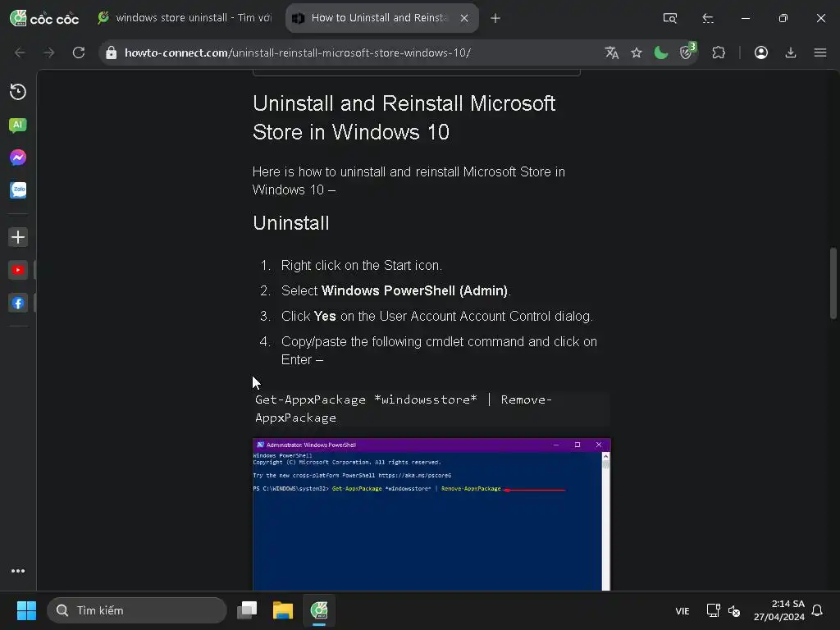The image size is (840, 630).
Task: Open Zalo in the sidebar
Action: (x=18, y=190)
